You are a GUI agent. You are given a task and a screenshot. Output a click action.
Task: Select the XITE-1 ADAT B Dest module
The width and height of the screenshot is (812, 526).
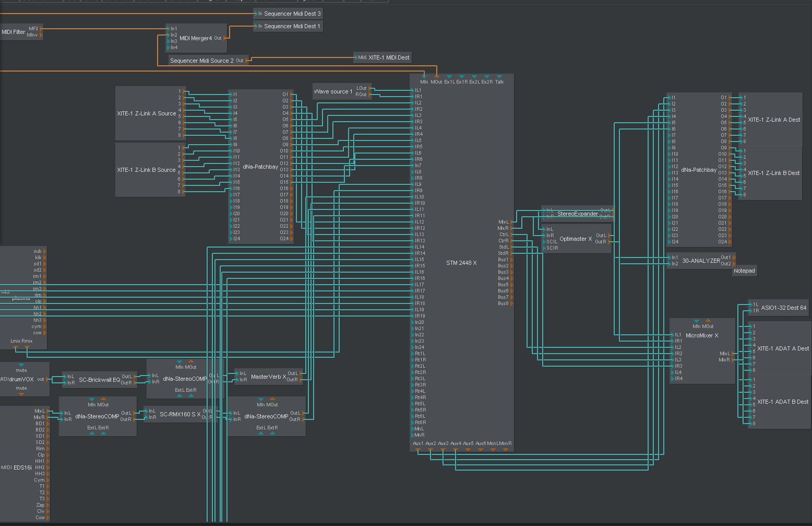click(x=779, y=402)
